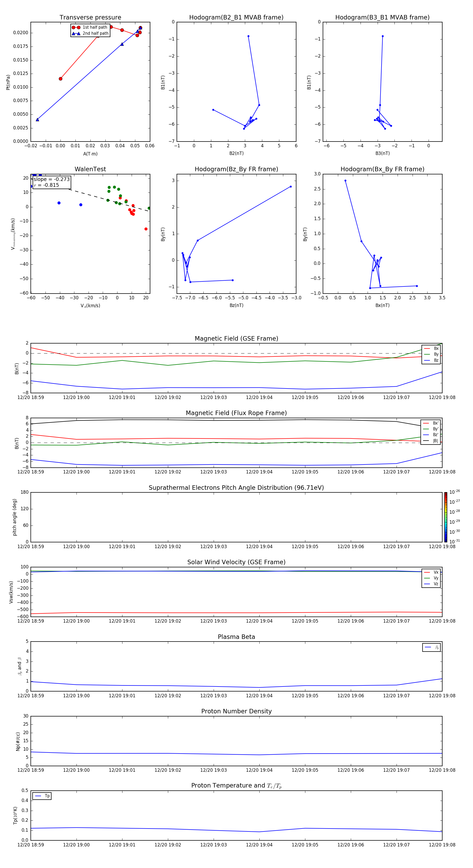Select the "Hodogram(B2_B1 MVAB frame)" title

[236, 18]
